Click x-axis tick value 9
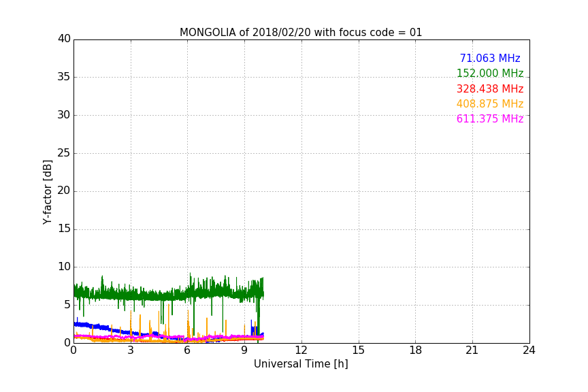Screen dimensions: 588x392 click(244, 350)
